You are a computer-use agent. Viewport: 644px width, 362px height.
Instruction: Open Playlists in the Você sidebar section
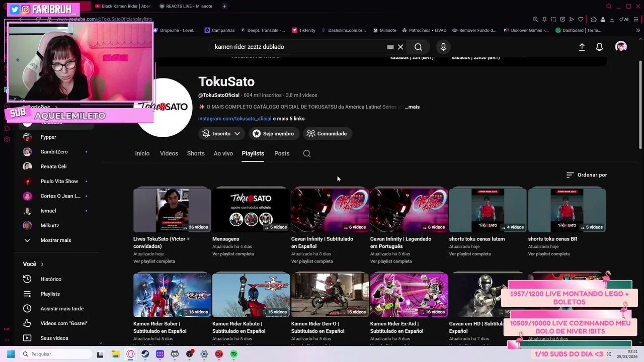click(x=50, y=294)
